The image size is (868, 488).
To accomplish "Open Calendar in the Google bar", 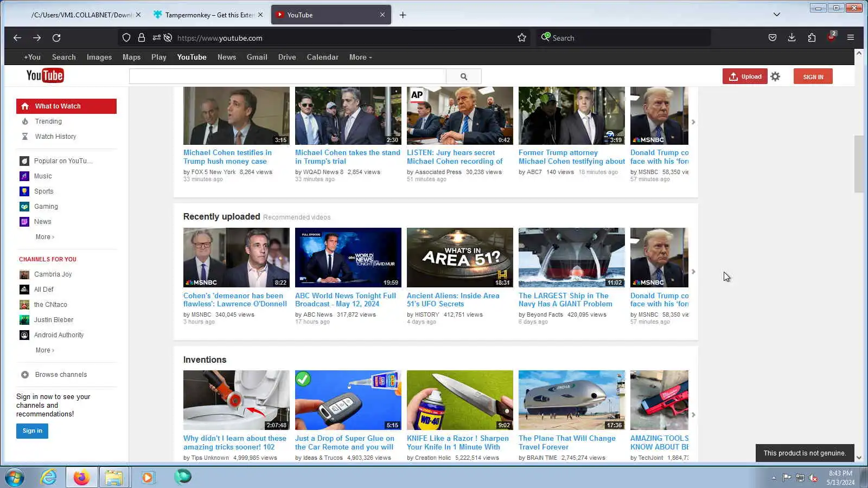I will click(323, 57).
